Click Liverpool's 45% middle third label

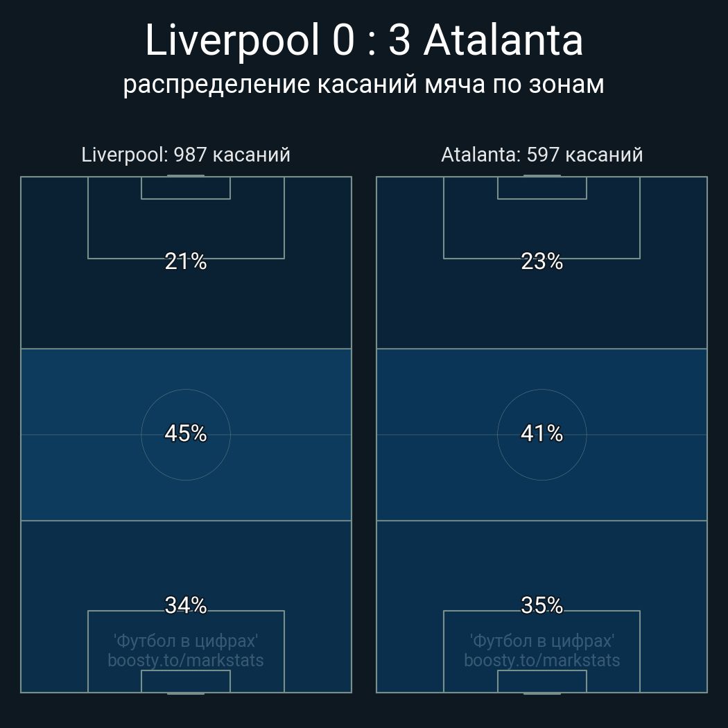pos(186,433)
